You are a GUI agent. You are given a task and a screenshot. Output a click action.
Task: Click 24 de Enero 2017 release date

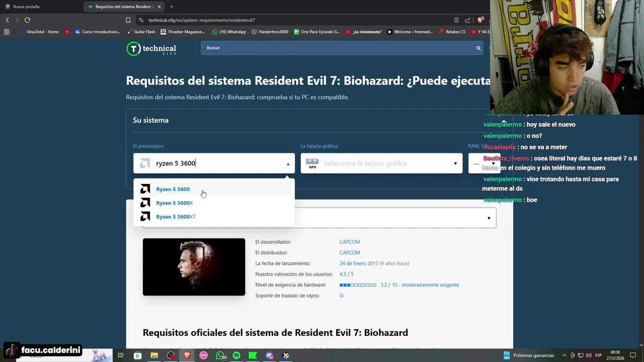[359, 263]
